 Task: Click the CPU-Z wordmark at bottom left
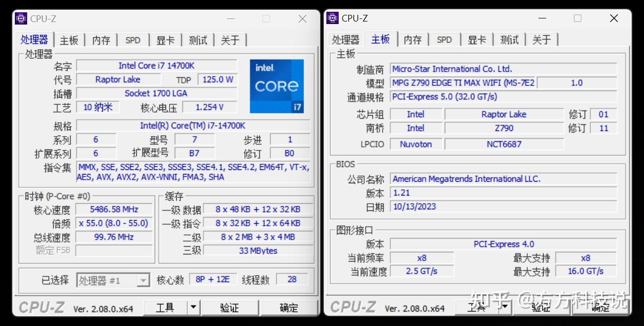coord(40,308)
